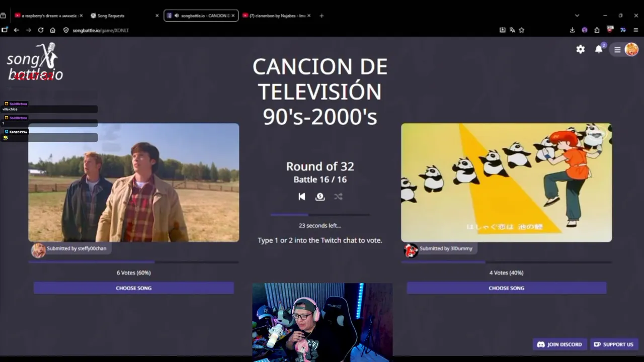Click the shuffle battle icon
Image resolution: width=644 pixels, height=362 pixels.
click(338, 197)
